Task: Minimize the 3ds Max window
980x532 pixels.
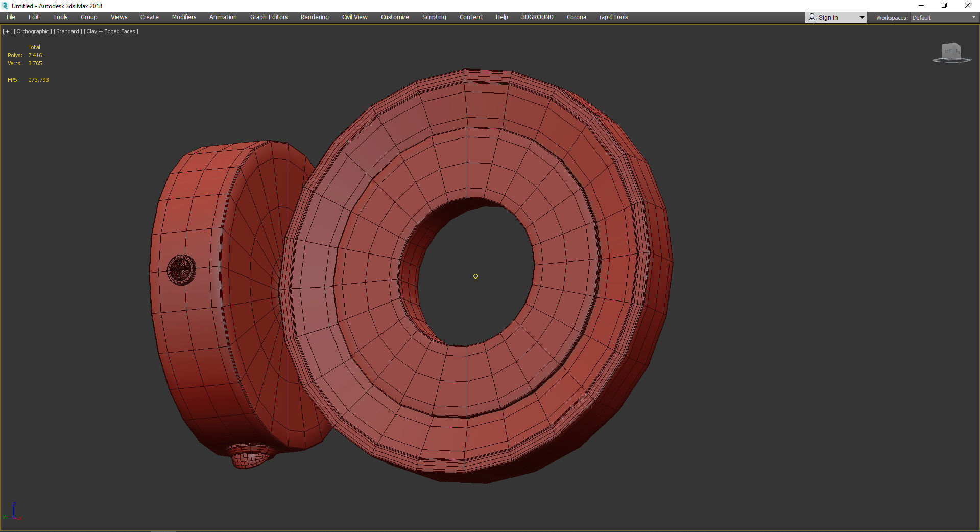Action: point(921,6)
